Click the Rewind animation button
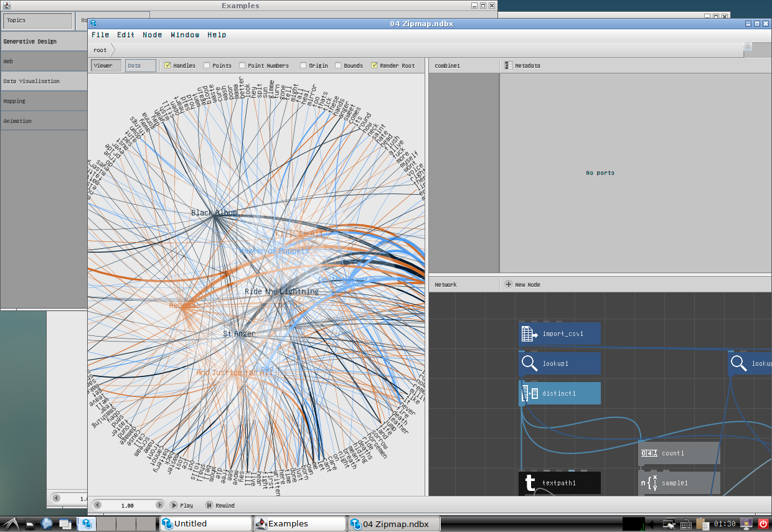772x532 pixels. 220,505
